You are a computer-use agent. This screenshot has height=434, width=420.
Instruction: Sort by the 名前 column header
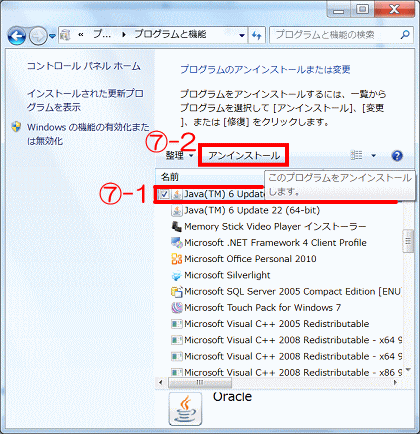[210, 177]
